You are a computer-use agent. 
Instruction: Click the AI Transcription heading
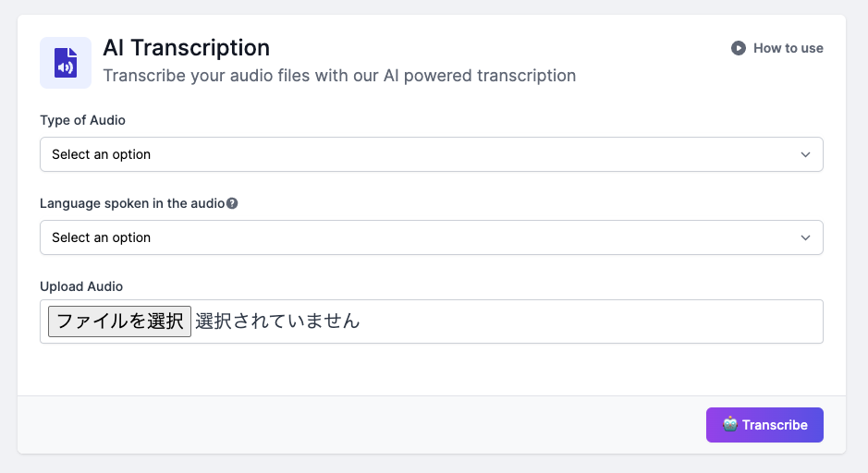186,48
